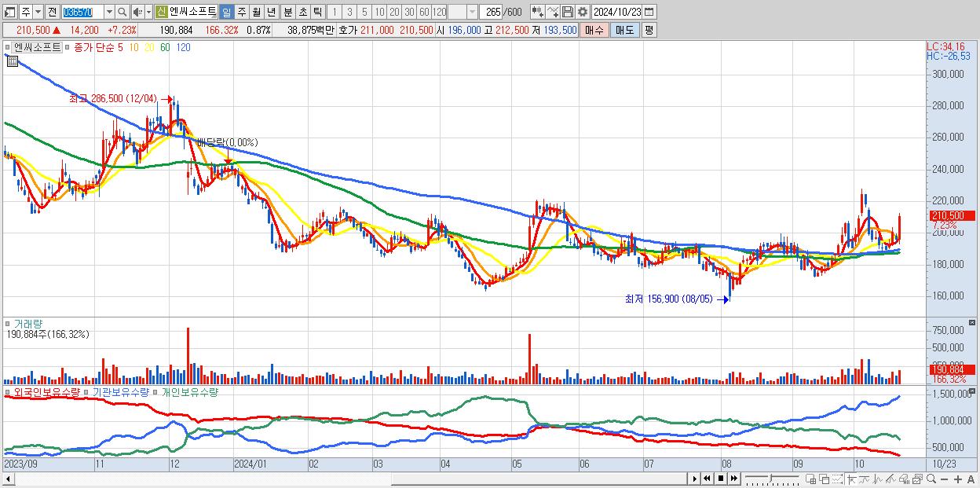
Task: Play the chart replay forward
Action: coord(694,479)
